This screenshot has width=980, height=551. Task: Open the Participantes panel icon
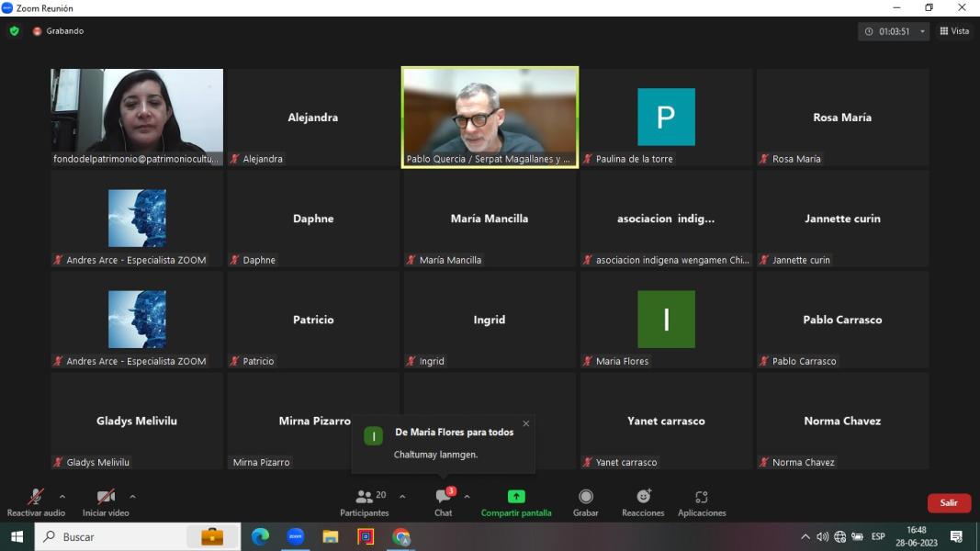point(365,497)
